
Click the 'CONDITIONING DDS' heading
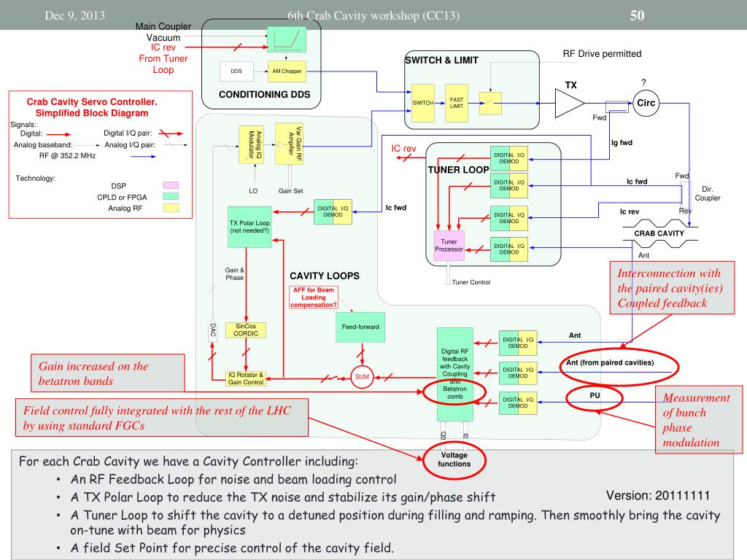point(264,94)
